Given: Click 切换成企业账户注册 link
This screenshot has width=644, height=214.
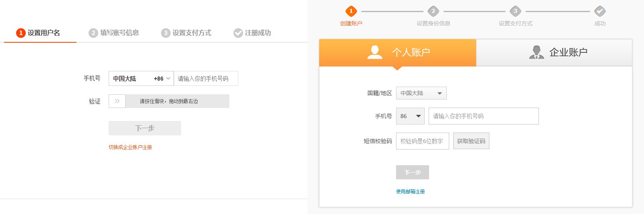Looking at the screenshot, I should (x=130, y=148).
